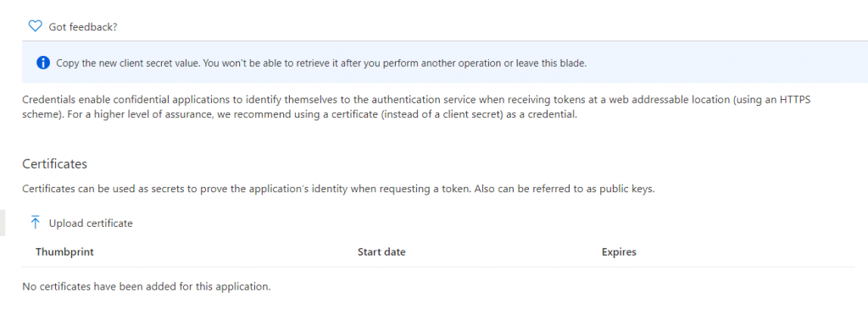Click the blue info circle icon
The image size is (868, 314).
[x=43, y=63]
